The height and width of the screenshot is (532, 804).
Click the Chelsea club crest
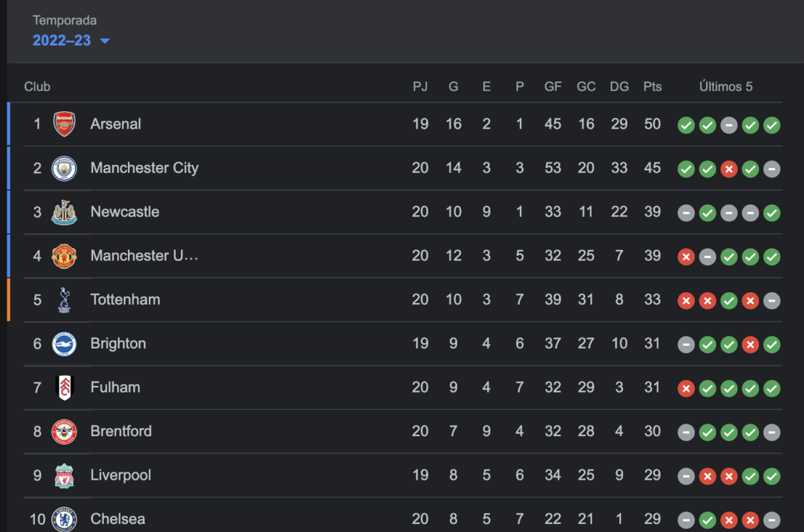[x=64, y=519]
